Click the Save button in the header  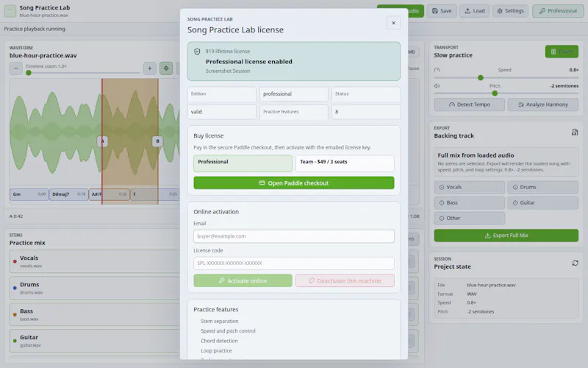[442, 11]
